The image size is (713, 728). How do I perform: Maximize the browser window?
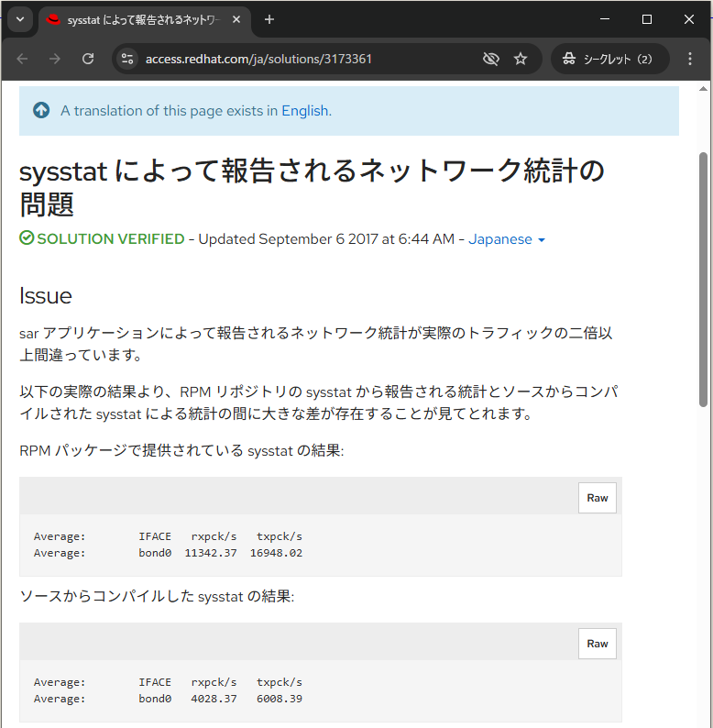(x=647, y=19)
